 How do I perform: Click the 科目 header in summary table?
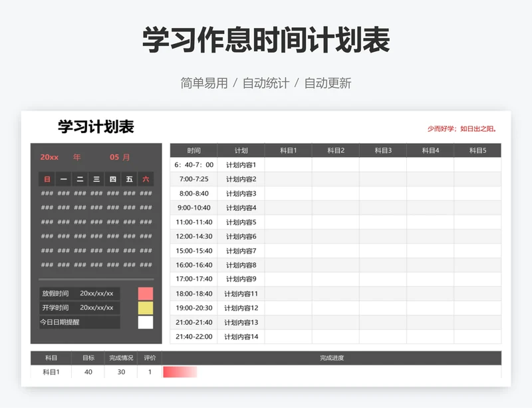pyautogui.click(x=51, y=357)
